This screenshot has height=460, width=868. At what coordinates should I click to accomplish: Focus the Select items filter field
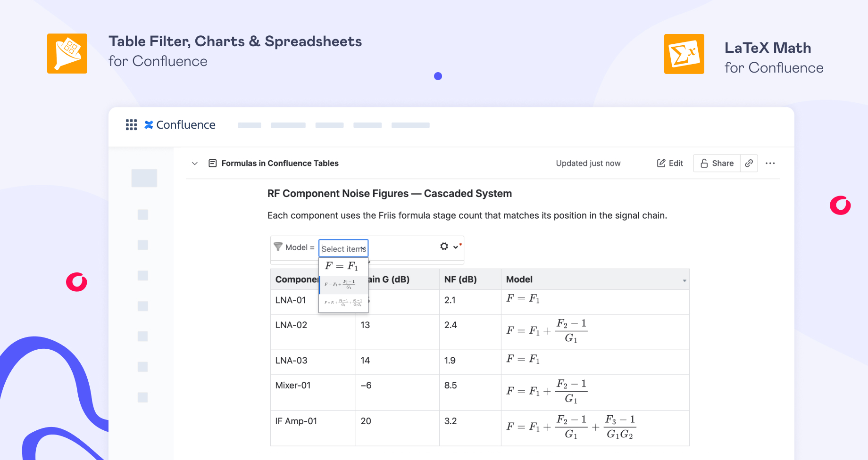pyautogui.click(x=343, y=248)
